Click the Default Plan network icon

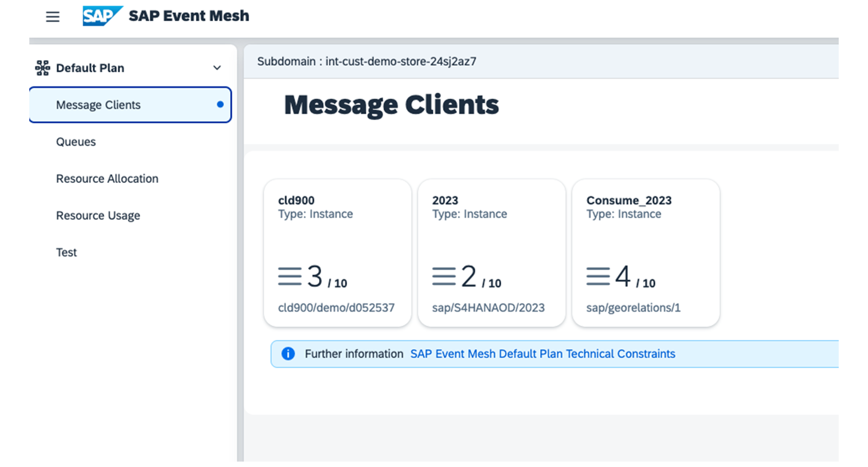42,68
